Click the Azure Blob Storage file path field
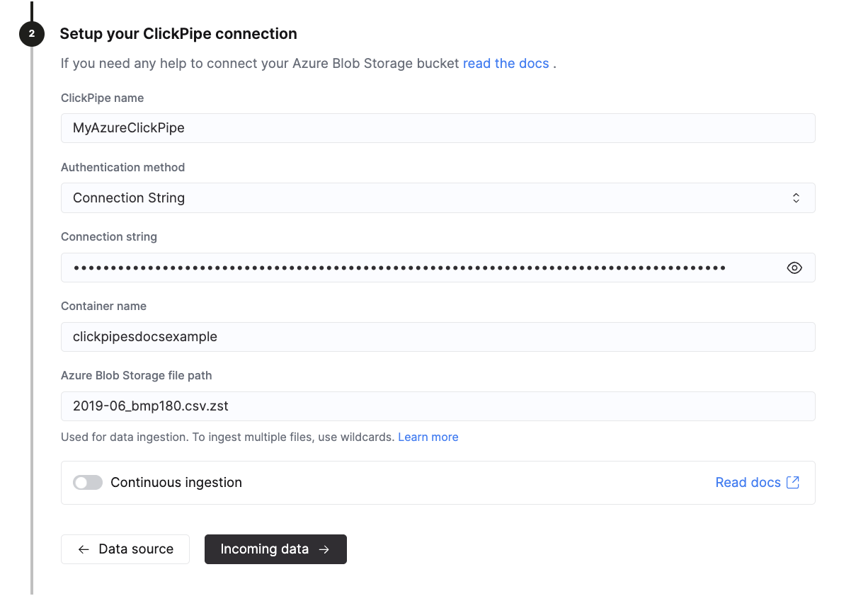The image size is (868, 596). 438,406
